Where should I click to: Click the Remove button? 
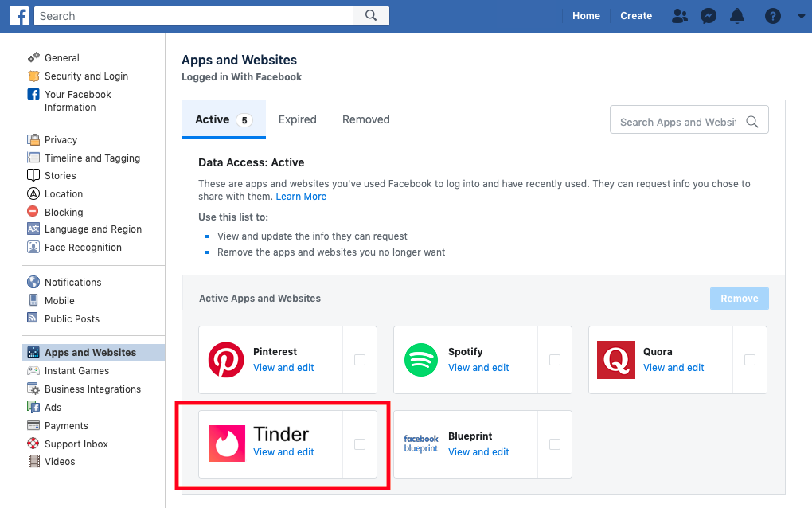[x=739, y=299]
